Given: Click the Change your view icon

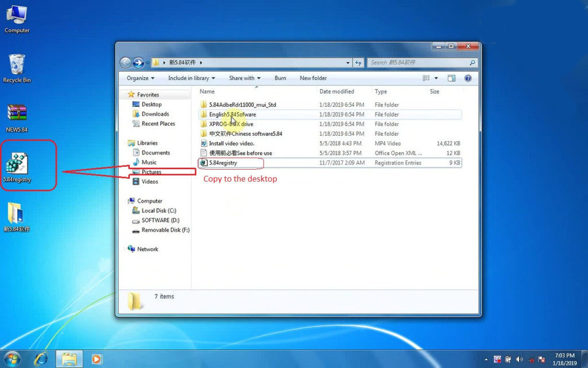Looking at the screenshot, I should tap(427, 78).
